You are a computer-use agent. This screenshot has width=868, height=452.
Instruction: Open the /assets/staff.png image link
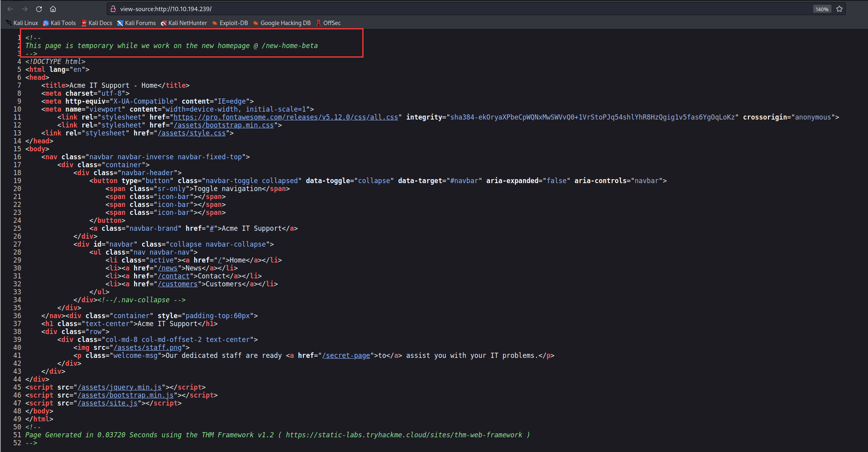148,348
